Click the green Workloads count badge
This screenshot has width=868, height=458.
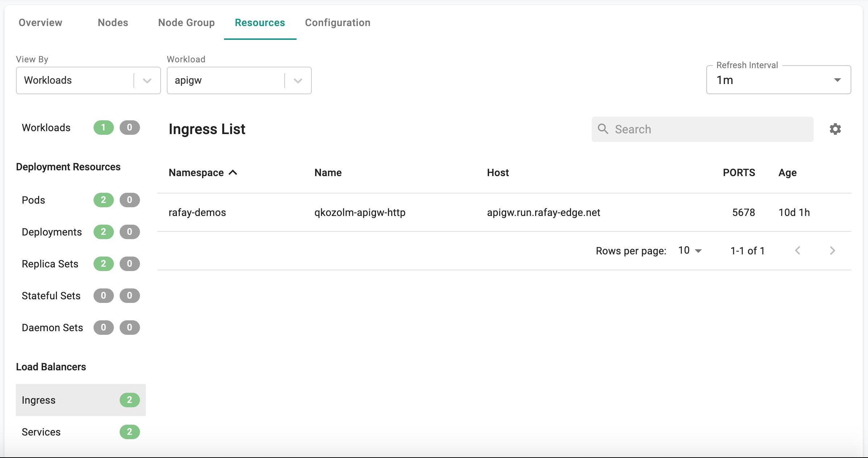pos(104,128)
